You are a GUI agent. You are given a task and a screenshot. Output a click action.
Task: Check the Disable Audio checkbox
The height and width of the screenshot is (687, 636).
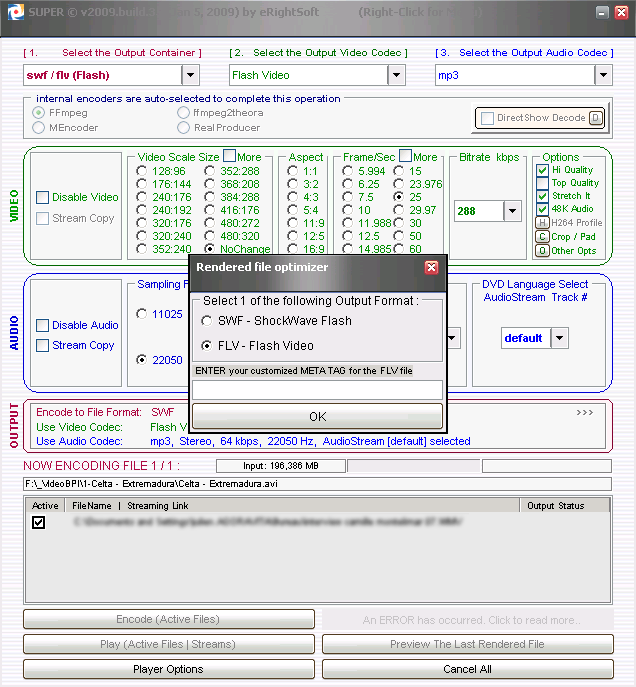tap(42, 325)
